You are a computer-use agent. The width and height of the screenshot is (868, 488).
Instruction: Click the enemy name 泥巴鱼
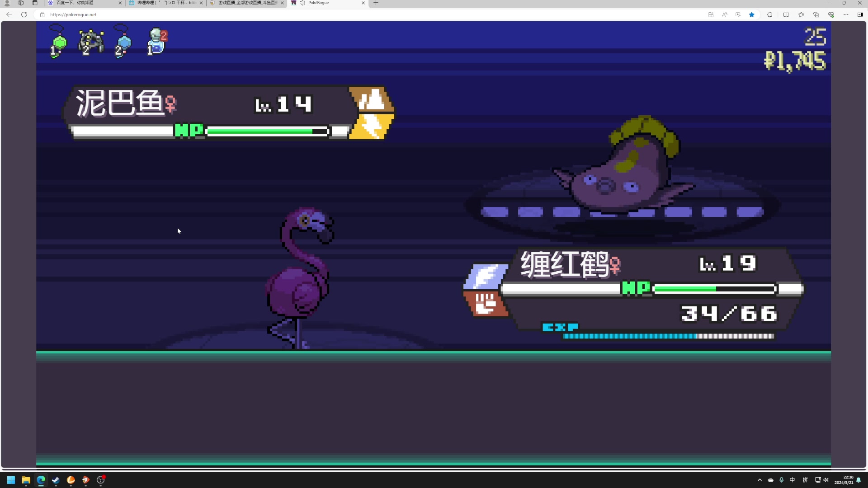119,103
